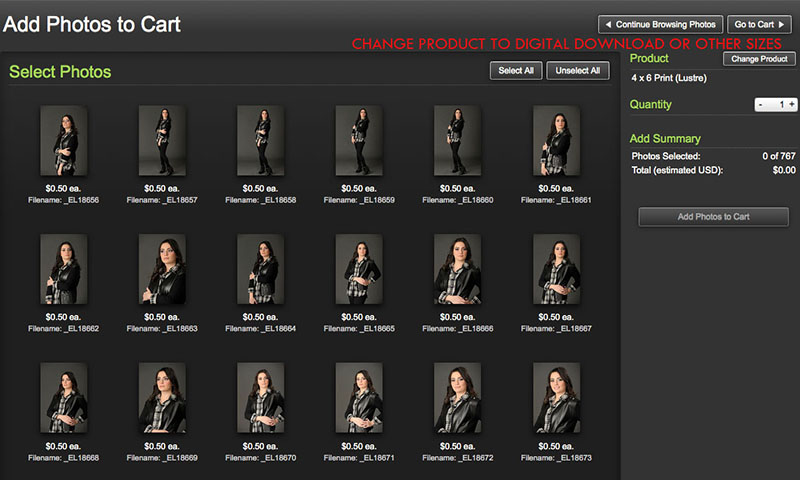Click the _EL18664 photo thumbnail

click(260, 270)
